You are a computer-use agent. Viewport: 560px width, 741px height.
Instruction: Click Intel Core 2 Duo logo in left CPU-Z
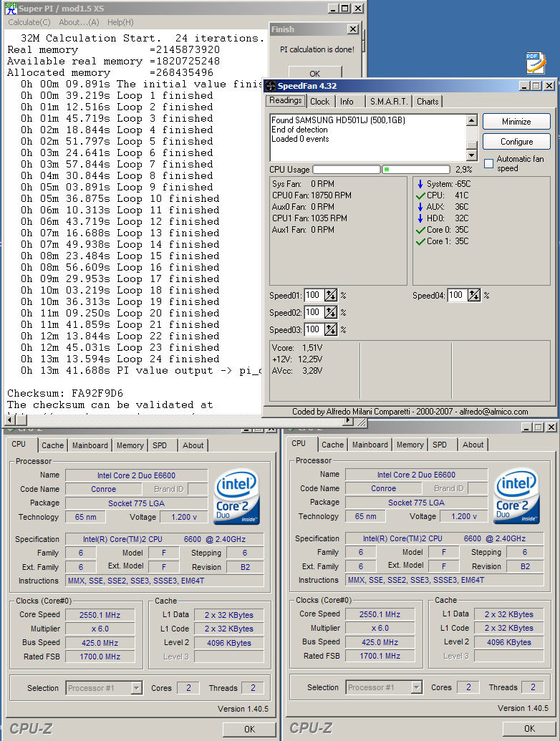237,496
